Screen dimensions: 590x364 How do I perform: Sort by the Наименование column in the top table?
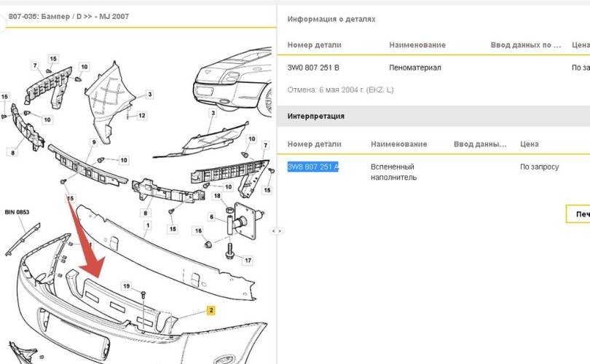pos(417,44)
